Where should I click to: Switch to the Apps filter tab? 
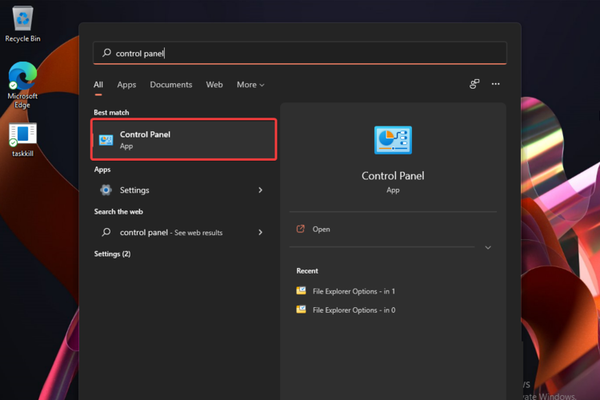coord(126,85)
